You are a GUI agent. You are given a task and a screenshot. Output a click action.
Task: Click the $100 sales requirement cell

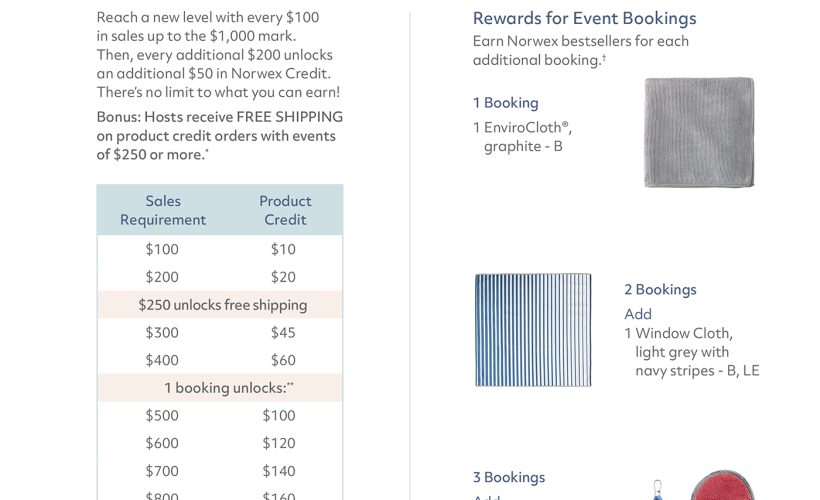click(162, 249)
